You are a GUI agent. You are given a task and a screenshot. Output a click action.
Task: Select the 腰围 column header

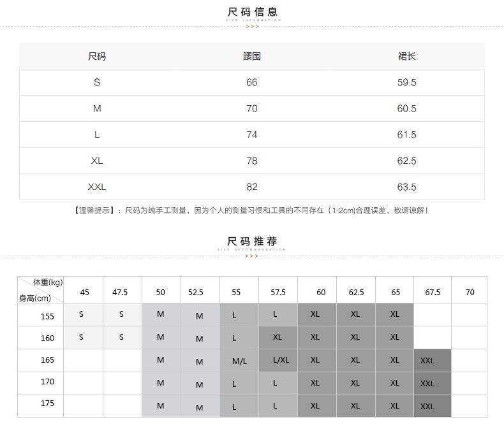pos(252,56)
